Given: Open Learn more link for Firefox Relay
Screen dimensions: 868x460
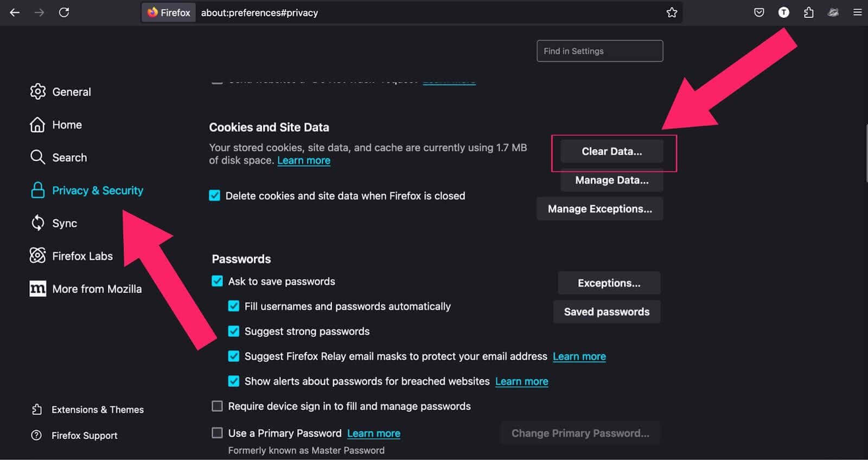Looking at the screenshot, I should coord(579,356).
